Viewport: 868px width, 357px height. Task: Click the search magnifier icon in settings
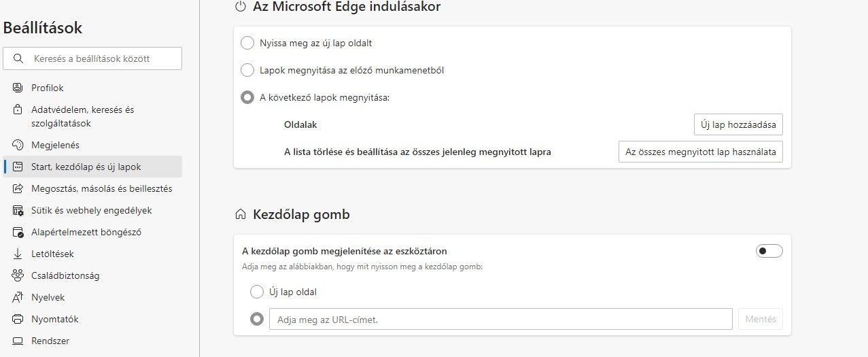click(18, 58)
